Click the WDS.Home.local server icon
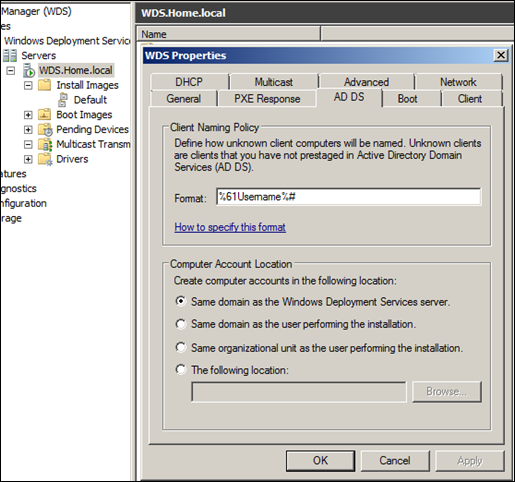Image resolution: width=515 pixels, height=482 pixels. click(29, 70)
